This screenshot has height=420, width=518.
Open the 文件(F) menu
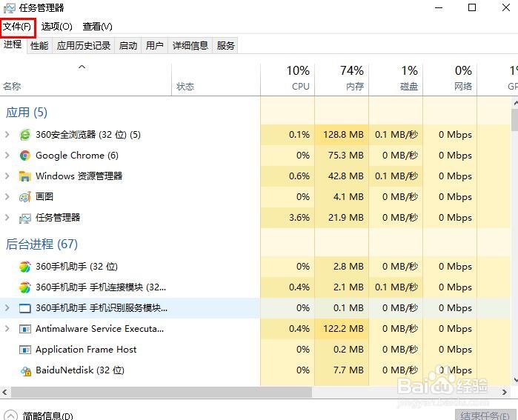click(x=18, y=27)
